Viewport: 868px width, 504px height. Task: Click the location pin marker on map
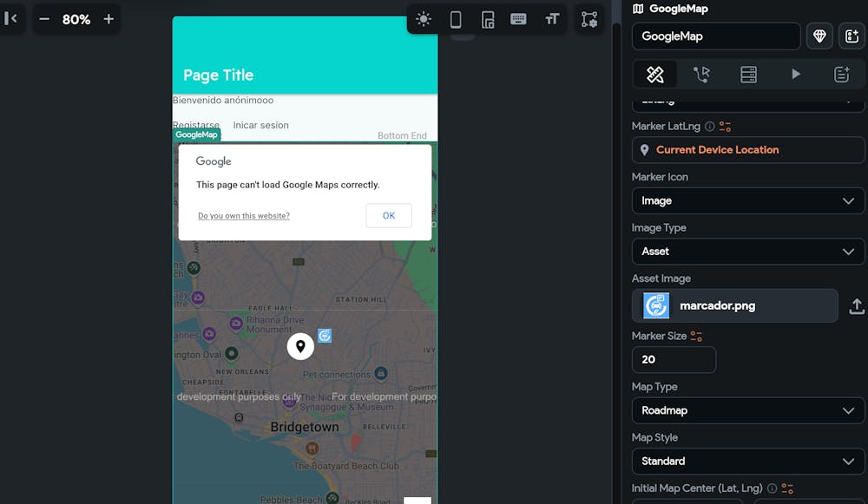[300, 346]
